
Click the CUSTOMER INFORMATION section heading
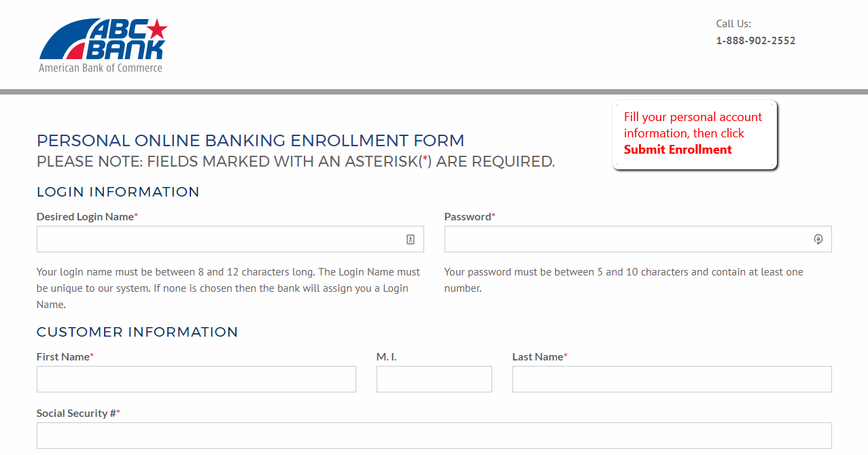[137, 332]
